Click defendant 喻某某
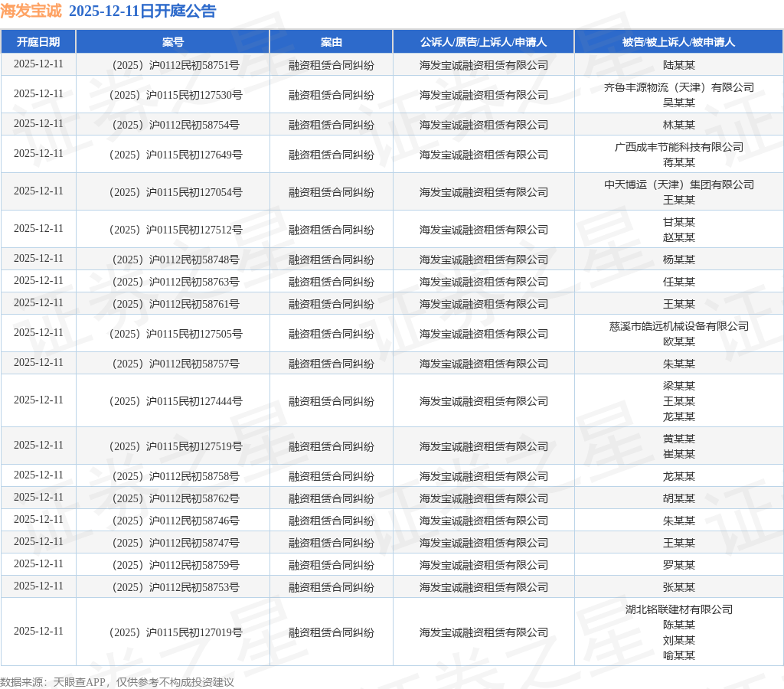The image size is (784, 689). tap(678, 655)
